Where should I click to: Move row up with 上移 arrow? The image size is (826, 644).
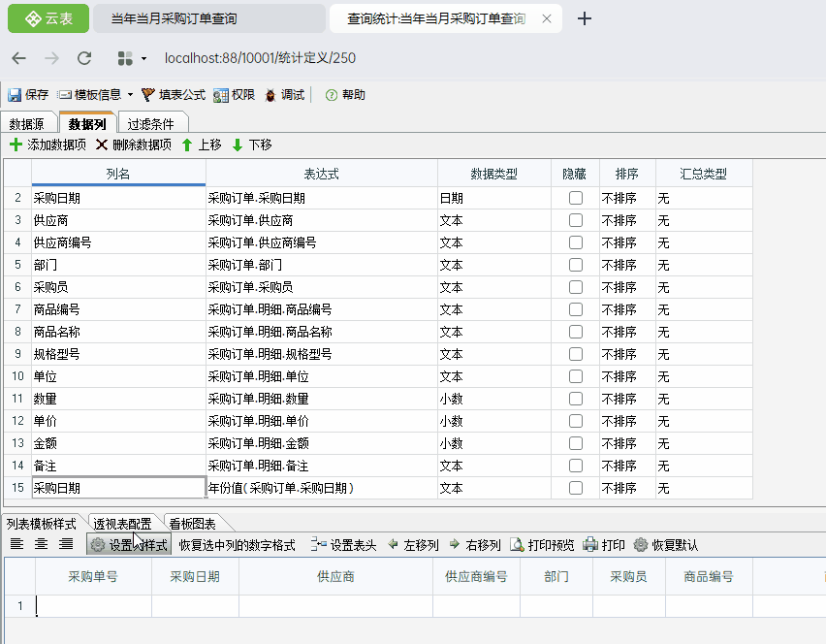[x=187, y=145]
